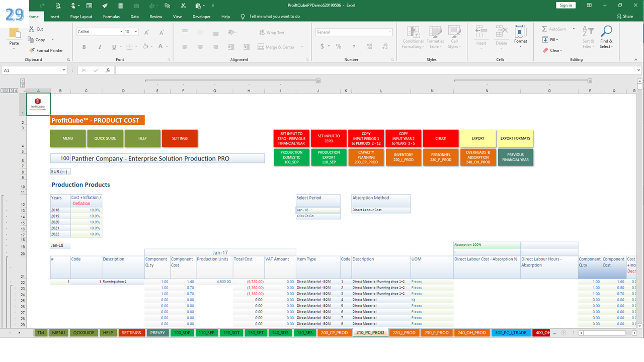Click the red CHECK button
This screenshot has height=362, width=644.
[x=441, y=138]
